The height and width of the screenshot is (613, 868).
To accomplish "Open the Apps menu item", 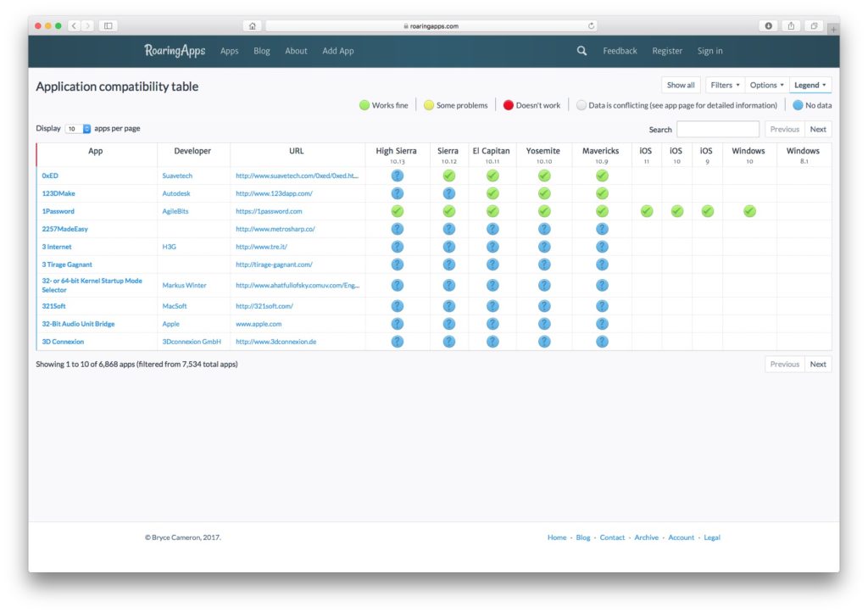I will [229, 50].
